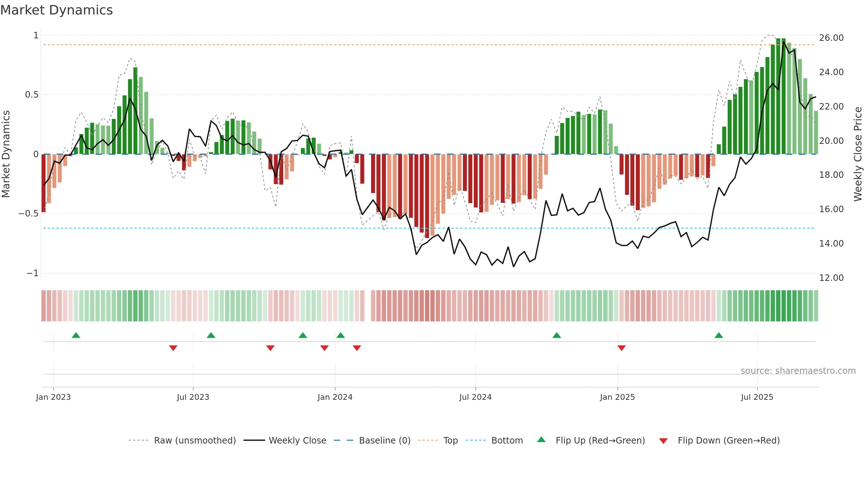Click the Jul 2025 x-axis label
Screen dimensions: 868x488
[757, 397]
